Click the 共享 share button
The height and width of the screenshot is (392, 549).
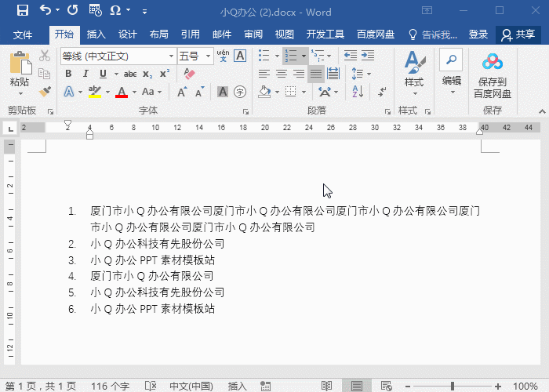coord(518,34)
